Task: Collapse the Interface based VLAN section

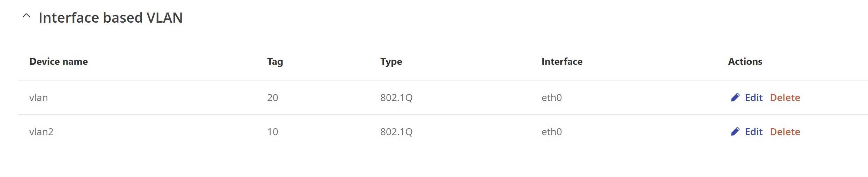Action: pos(26,16)
